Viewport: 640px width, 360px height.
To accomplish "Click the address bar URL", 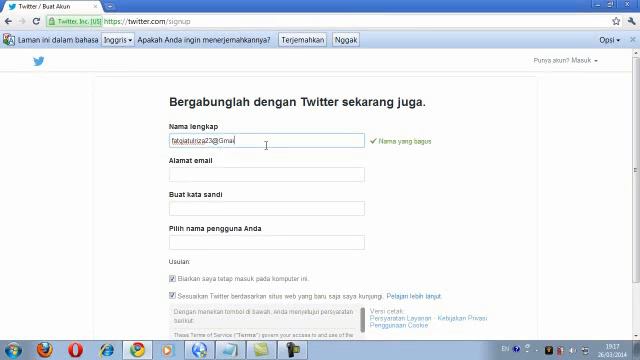I will pyautogui.click(x=147, y=21).
